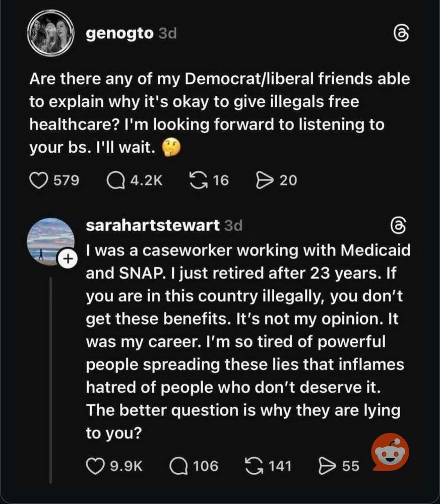The height and width of the screenshot is (504, 440).
Task: Share sarahartstewart's reply via send icon
Action: pyautogui.click(x=327, y=466)
